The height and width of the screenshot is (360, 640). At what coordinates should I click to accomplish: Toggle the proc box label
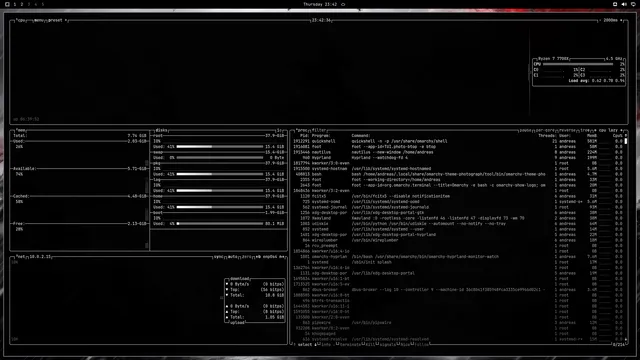(302, 130)
